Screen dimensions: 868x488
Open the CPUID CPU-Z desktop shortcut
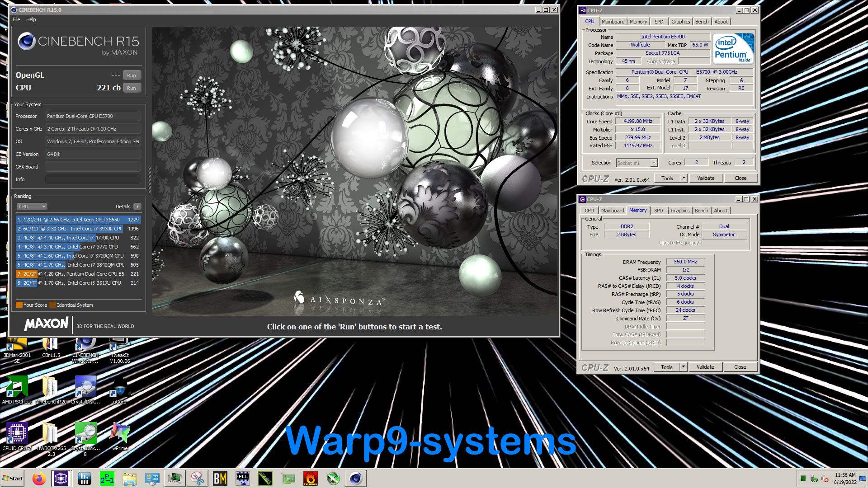(x=17, y=436)
